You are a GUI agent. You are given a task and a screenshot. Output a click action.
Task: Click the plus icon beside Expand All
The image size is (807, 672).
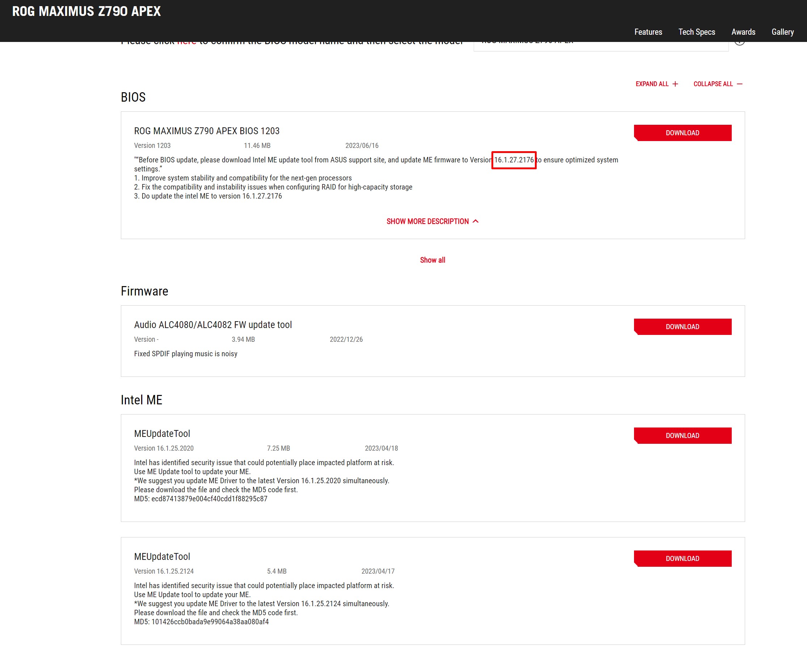(675, 84)
